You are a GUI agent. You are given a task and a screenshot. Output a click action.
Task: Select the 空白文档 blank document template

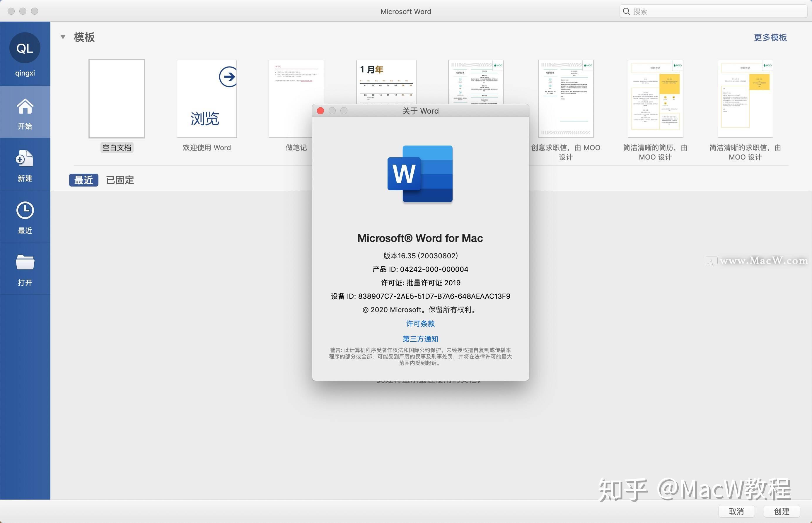(x=117, y=99)
